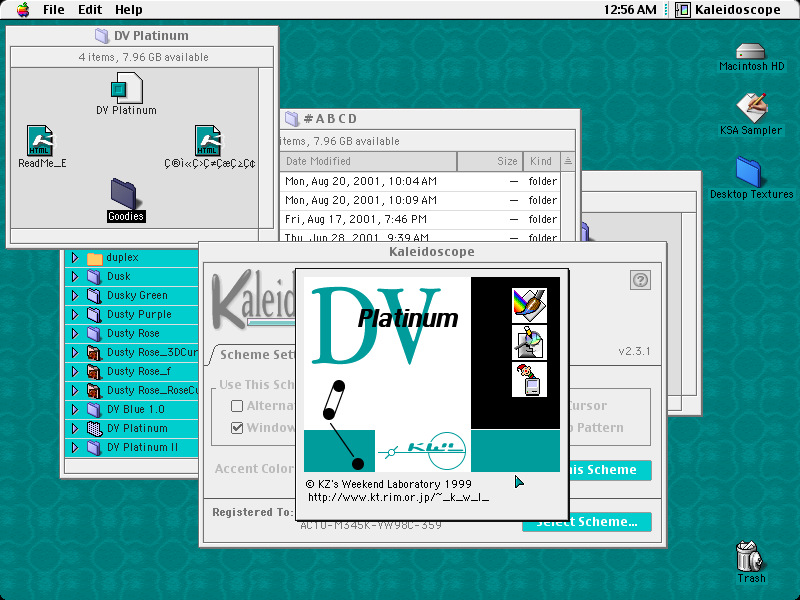Screen dimensions: 800x600
Task: Click the paintbrush icon in splash
Action: pyautogui.click(x=529, y=305)
